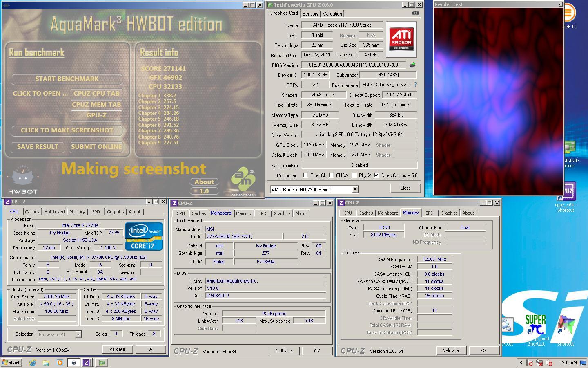The width and height of the screenshot is (588, 368).
Task: Open the Caches tab in the CPU window
Action: point(32,212)
